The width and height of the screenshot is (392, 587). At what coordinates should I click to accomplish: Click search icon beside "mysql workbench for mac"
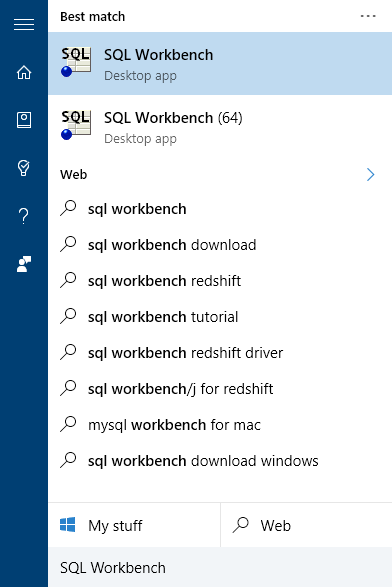pyautogui.click(x=68, y=424)
